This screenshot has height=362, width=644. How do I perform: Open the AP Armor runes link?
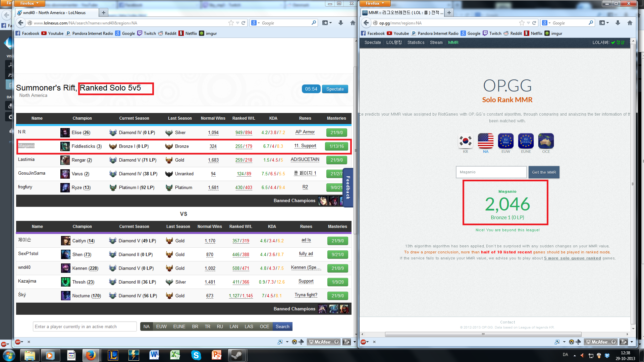click(x=305, y=132)
